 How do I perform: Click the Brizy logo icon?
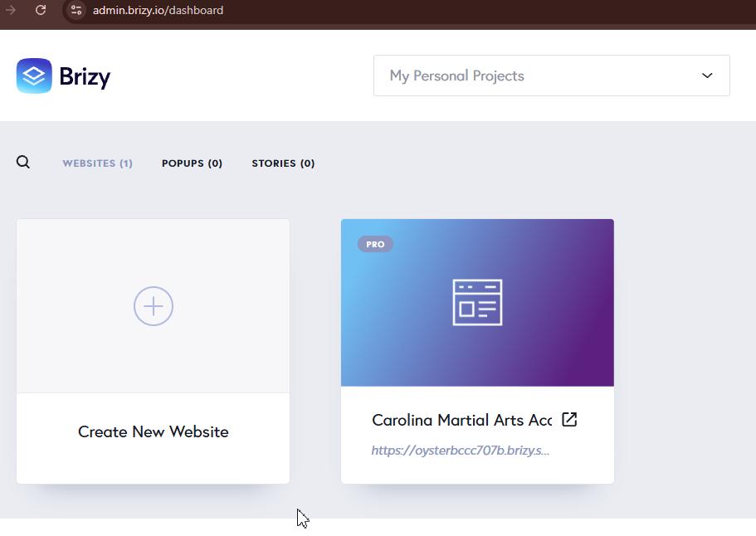[x=34, y=76]
